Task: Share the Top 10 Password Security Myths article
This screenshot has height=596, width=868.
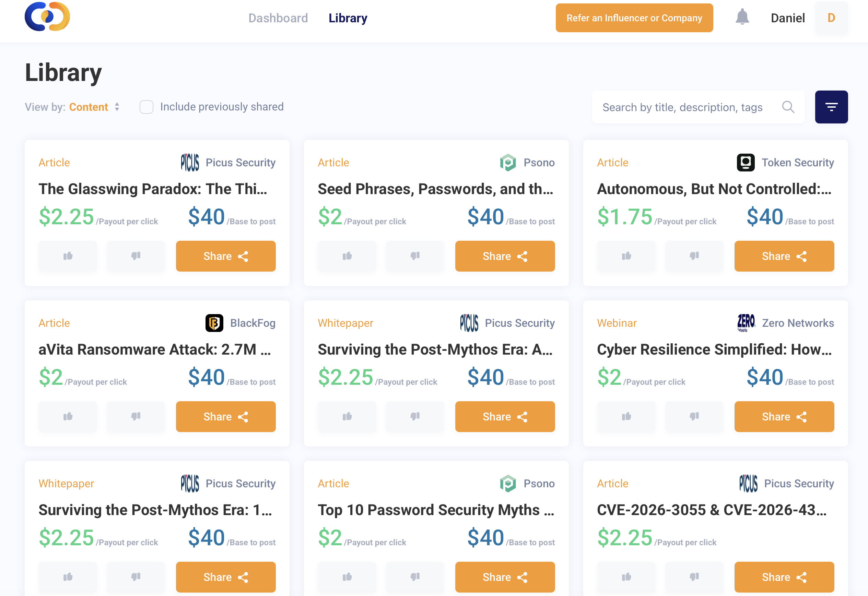Action: [505, 576]
